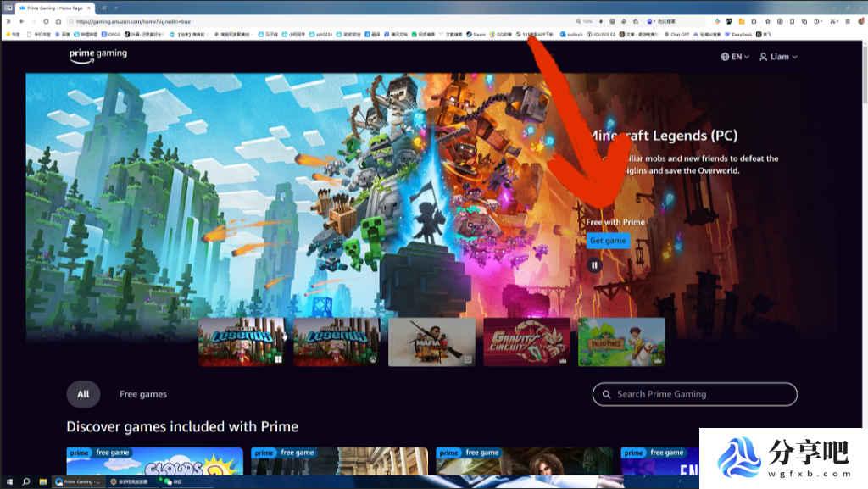Open Windows taskbar search
This screenshot has height=489, width=868.
click(x=26, y=482)
